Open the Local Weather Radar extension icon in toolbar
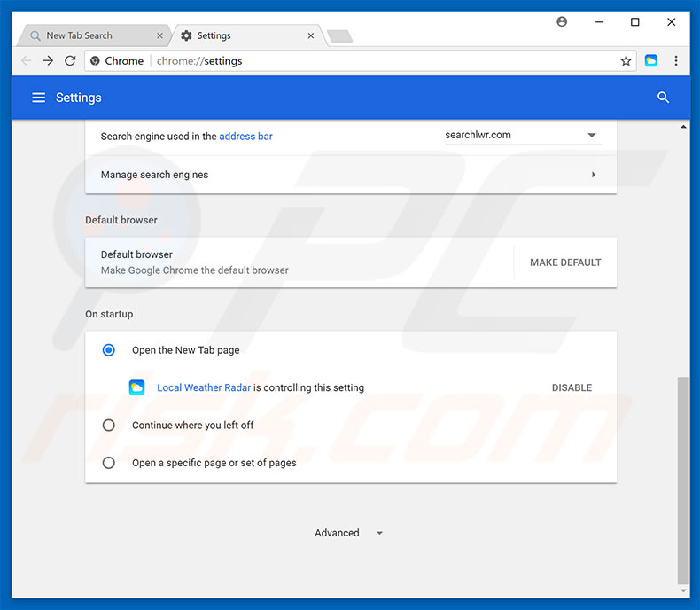 click(x=651, y=61)
